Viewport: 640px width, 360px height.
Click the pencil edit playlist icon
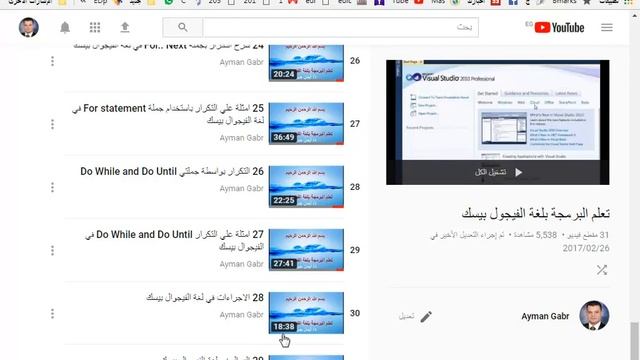pos(426,316)
